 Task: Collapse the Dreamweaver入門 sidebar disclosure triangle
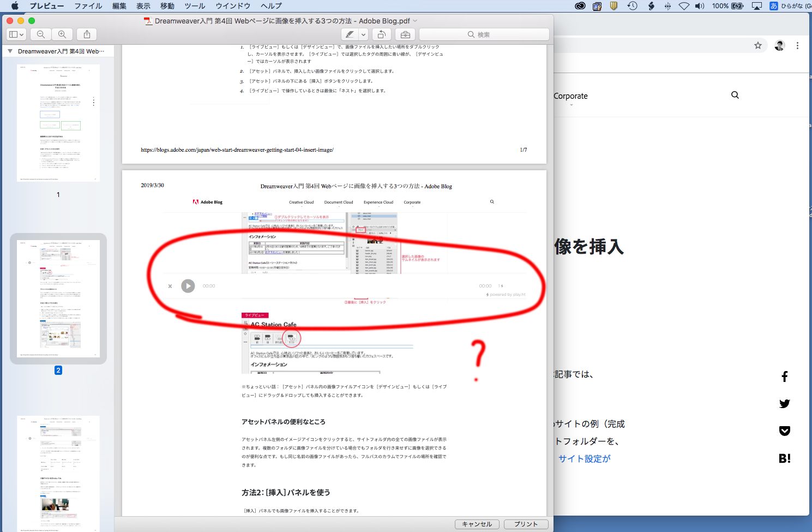tap(10, 51)
